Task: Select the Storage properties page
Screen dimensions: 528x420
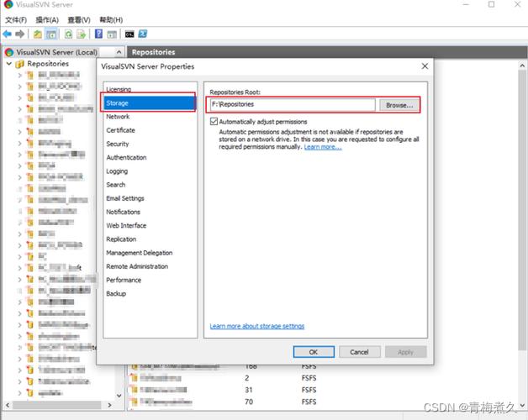Action: pos(150,103)
